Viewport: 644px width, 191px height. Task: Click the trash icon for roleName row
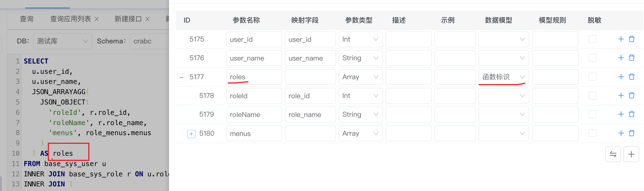click(x=632, y=114)
